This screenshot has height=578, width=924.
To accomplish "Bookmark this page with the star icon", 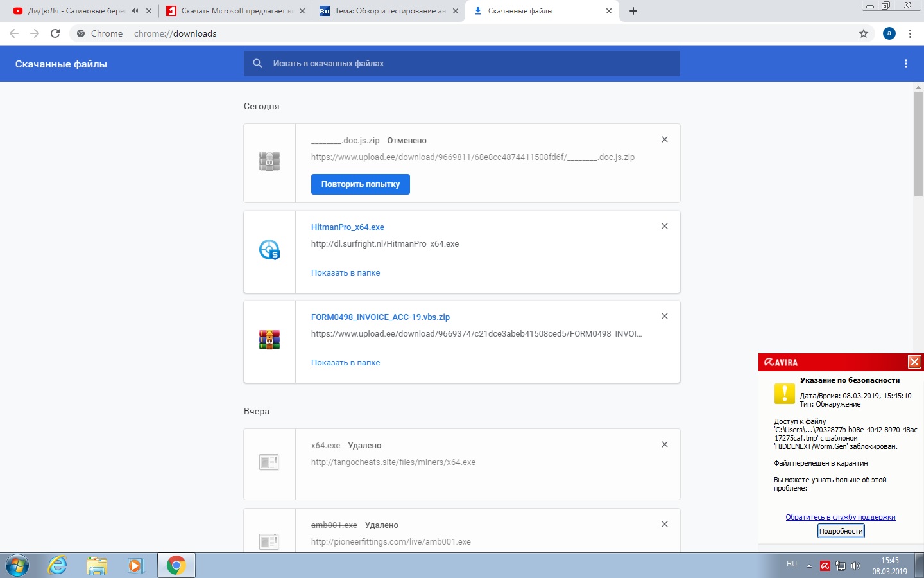I will tap(864, 33).
